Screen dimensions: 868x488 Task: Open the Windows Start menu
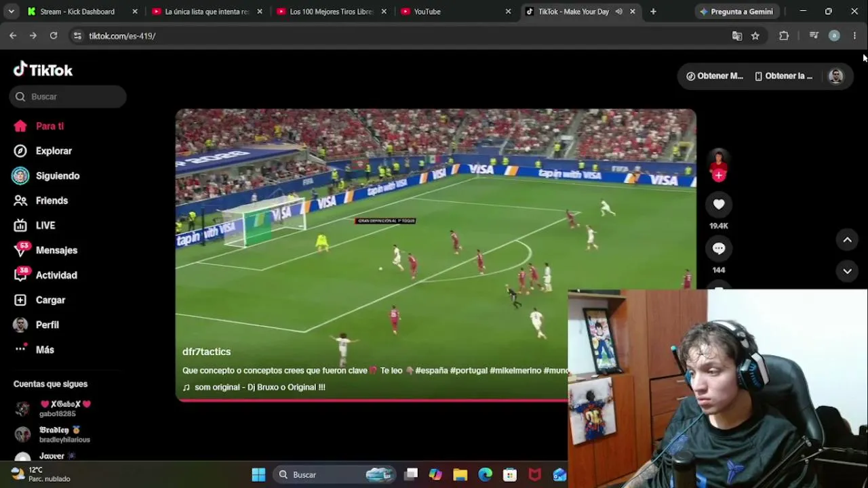[x=258, y=474]
